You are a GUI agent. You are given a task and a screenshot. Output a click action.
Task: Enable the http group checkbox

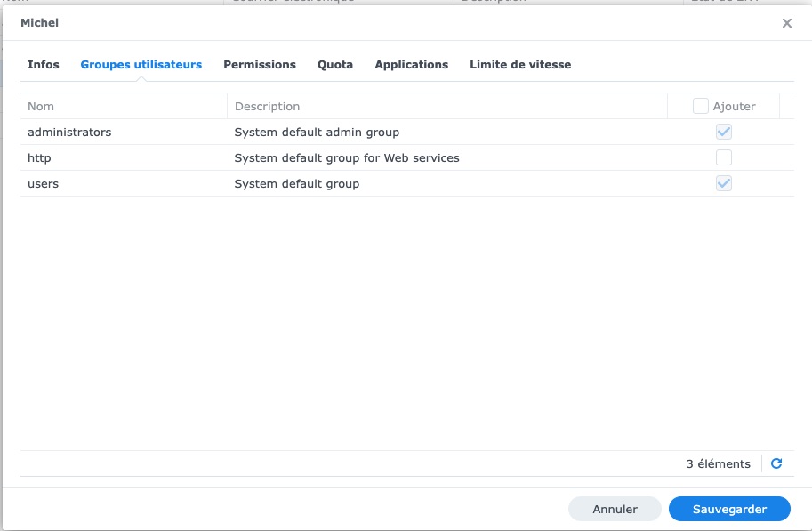[x=724, y=157]
